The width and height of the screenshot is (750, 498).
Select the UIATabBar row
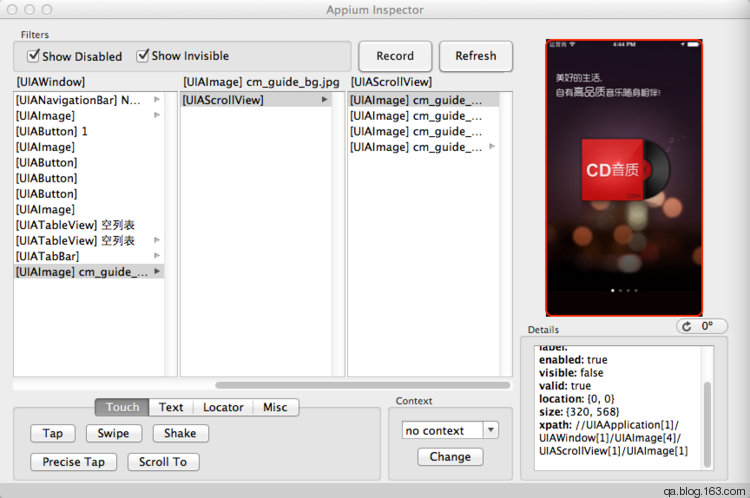[x=88, y=256]
